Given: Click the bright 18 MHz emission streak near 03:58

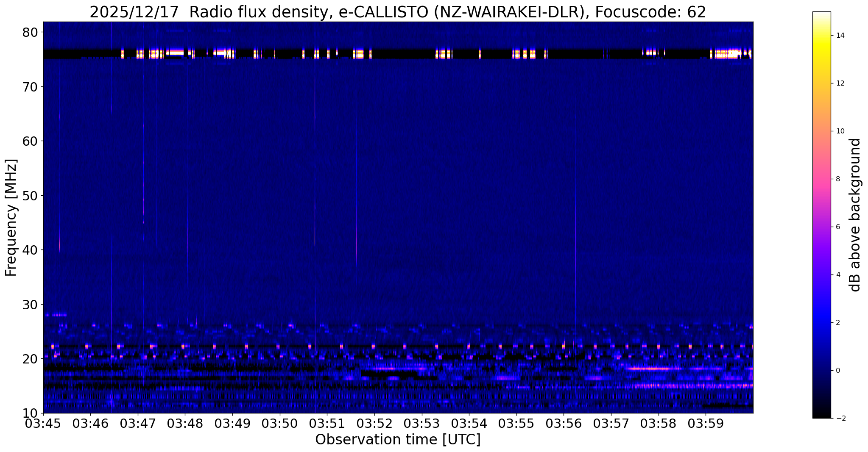Looking at the screenshot, I should [649, 369].
